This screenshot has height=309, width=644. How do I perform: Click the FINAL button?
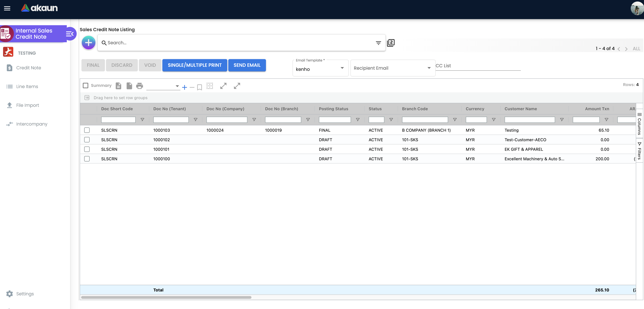click(x=93, y=65)
